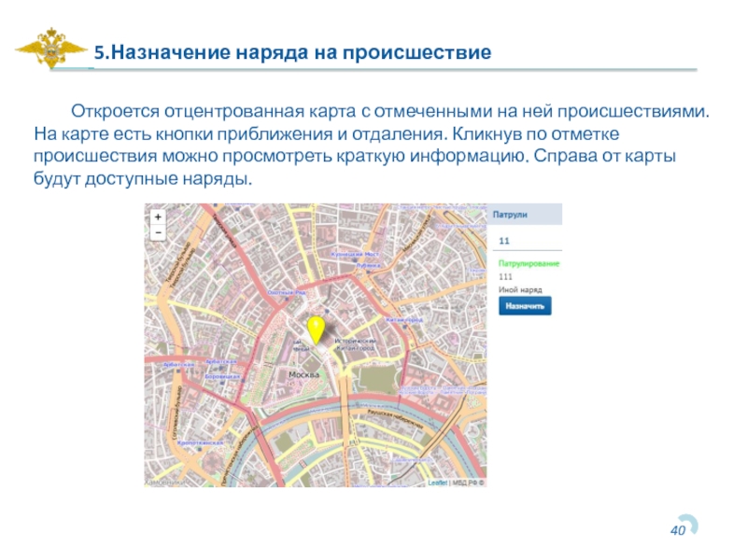
Task: Click the Москва city label on the map
Action: [303, 374]
